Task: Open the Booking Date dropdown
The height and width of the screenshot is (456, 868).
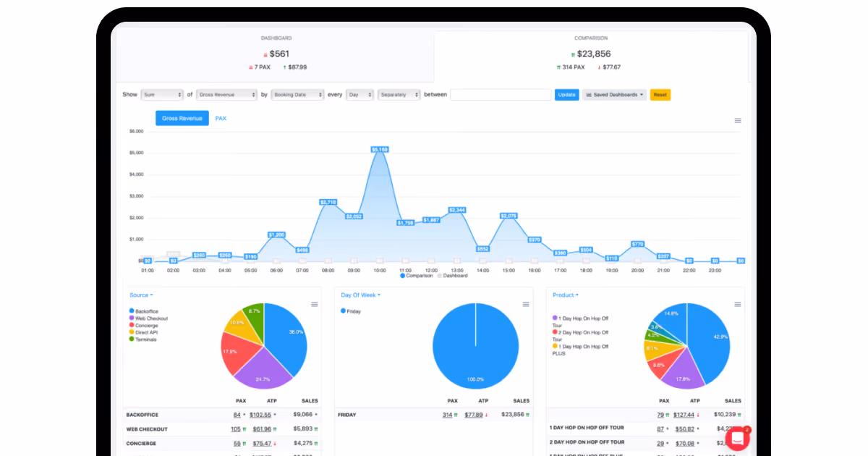Action: coord(297,95)
